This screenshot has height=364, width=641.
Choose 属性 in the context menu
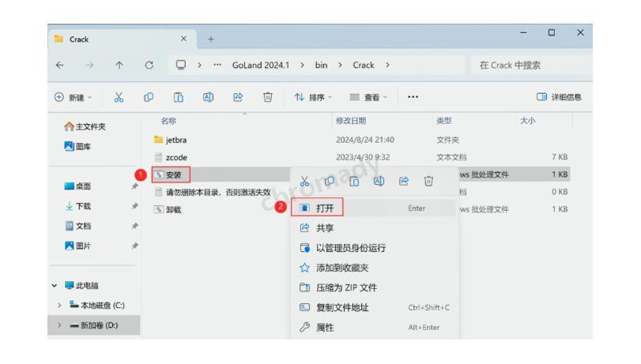(374, 327)
